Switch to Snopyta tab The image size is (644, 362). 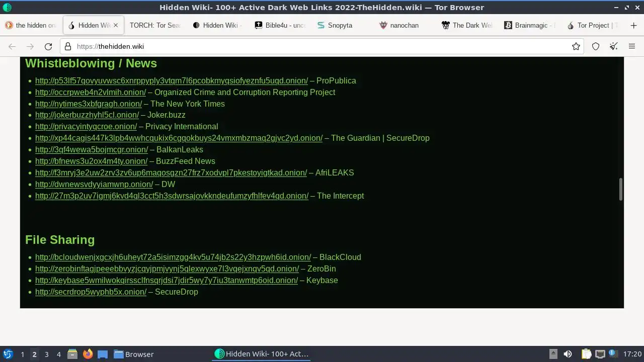[342, 25]
